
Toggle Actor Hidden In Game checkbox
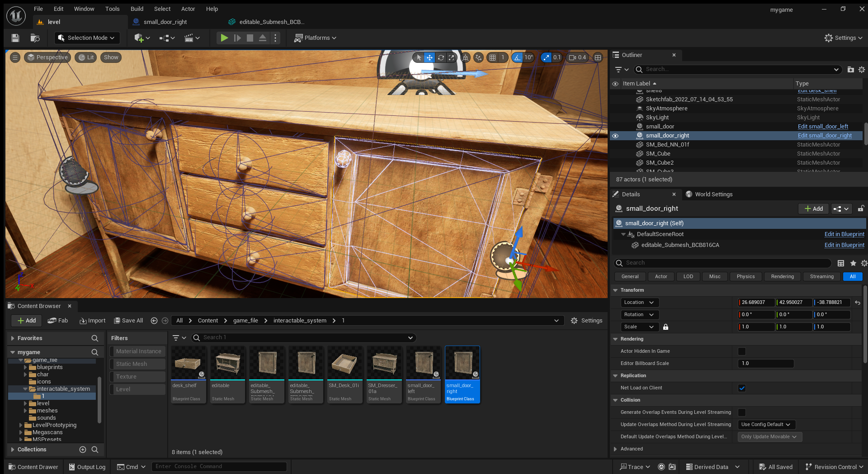pos(742,351)
